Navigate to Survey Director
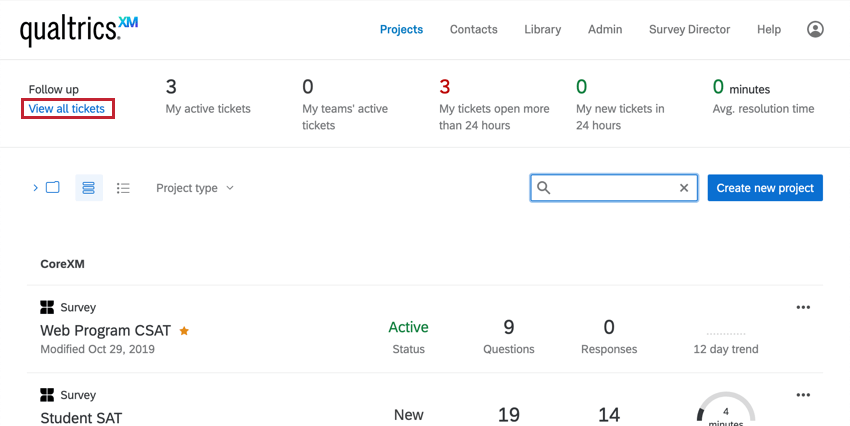 pyautogui.click(x=689, y=30)
